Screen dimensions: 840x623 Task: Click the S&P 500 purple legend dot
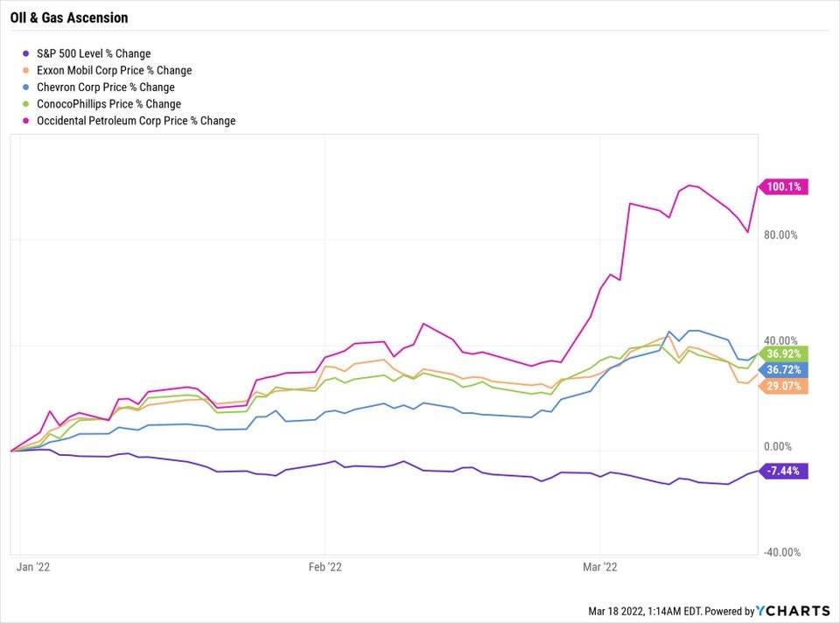point(26,54)
